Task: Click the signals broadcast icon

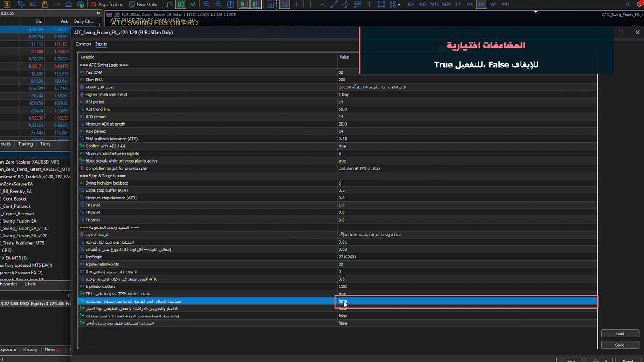Action: pyautogui.click(x=57, y=4)
